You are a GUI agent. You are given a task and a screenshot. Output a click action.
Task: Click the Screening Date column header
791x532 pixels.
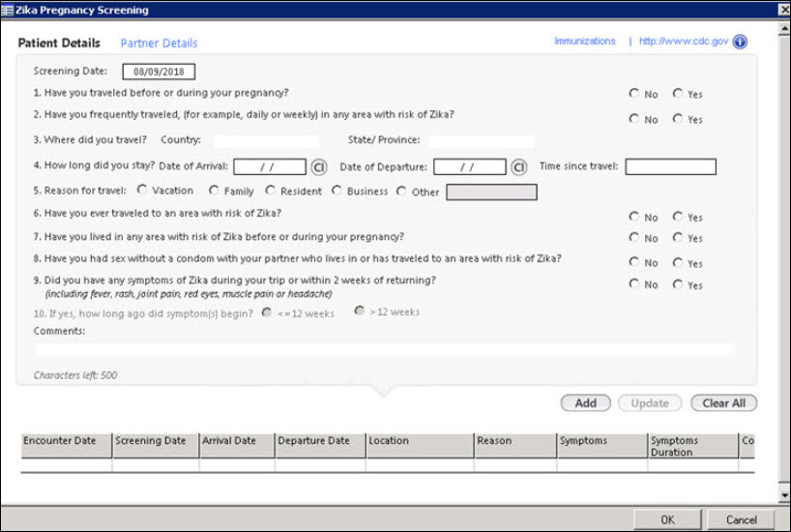tap(156, 446)
